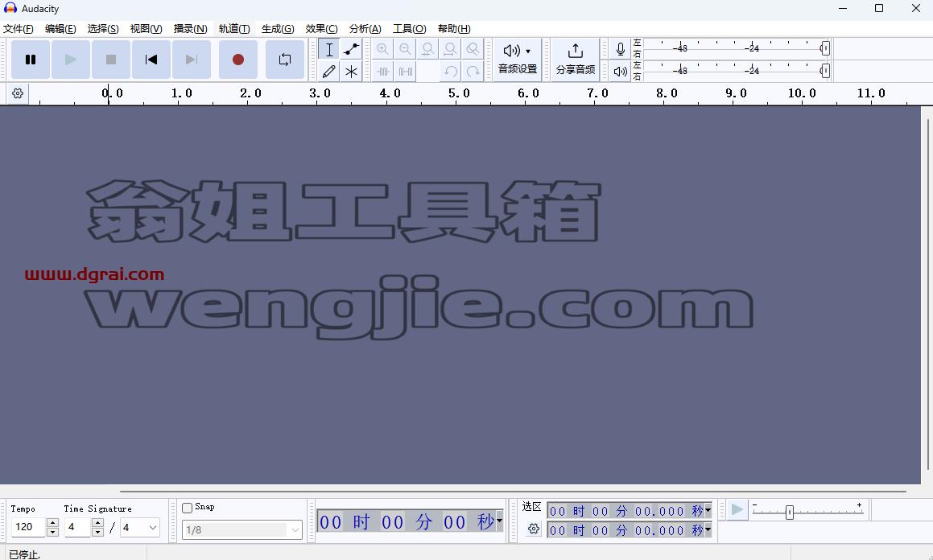Open the 帮助(H) menu
933x560 pixels.
click(454, 28)
